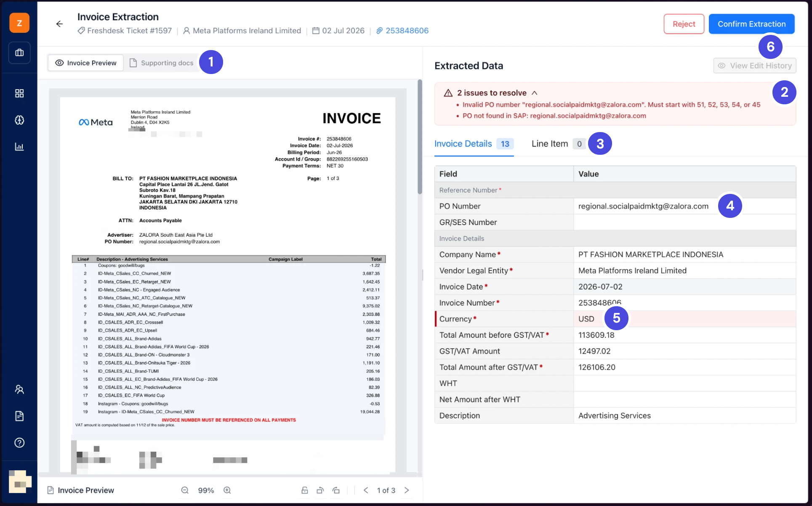The height and width of the screenshot is (506, 812).
Task: Go back using the left arrow
Action: coord(59,24)
